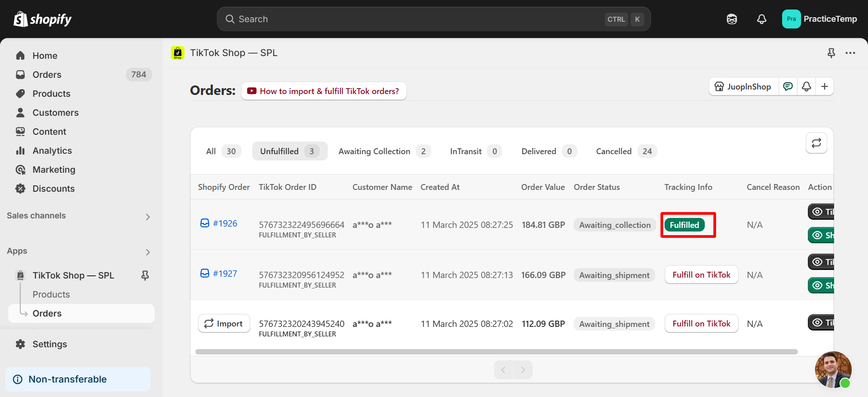Screen dimensions: 868x397
Task: Open Settings
Action: coord(49,344)
